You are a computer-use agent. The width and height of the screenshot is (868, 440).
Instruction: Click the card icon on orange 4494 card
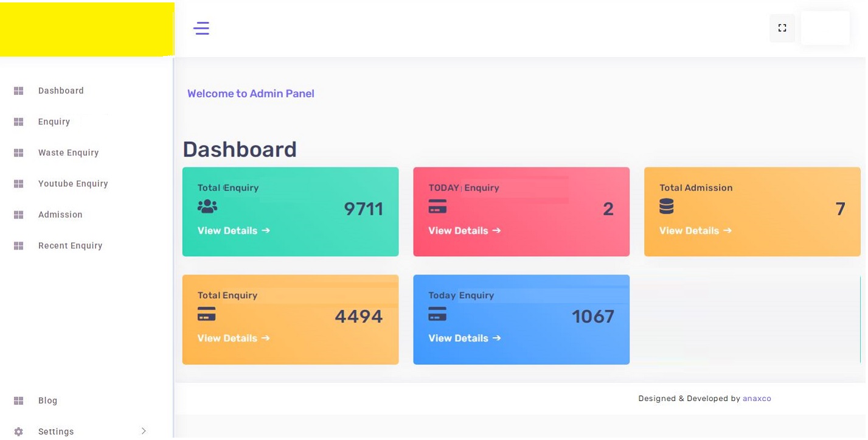pos(207,314)
